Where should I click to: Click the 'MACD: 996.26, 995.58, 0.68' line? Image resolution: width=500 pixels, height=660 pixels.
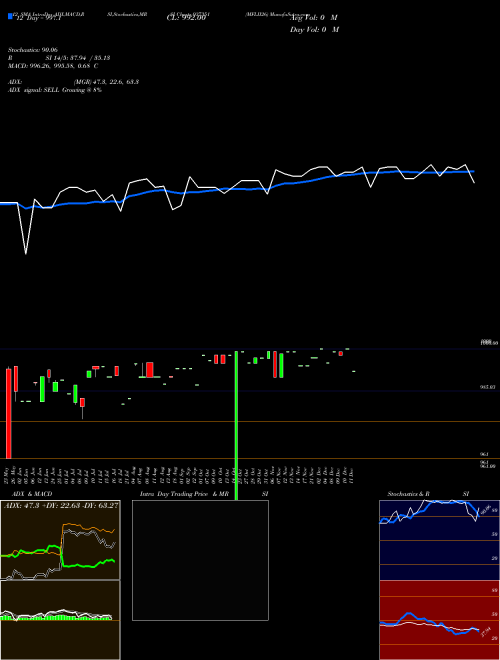[x=53, y=66]
